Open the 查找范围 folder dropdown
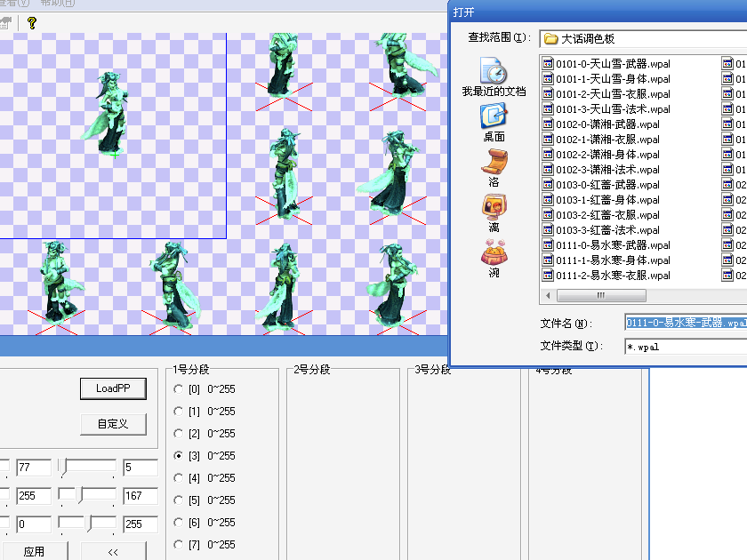 pyautogui.click(x=643, y=38)
